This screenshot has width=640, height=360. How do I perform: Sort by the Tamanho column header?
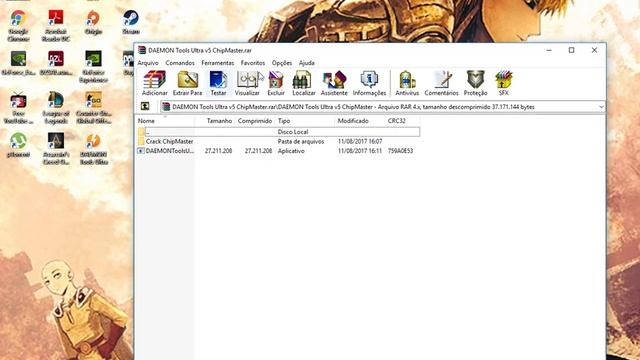pos(215,121)
